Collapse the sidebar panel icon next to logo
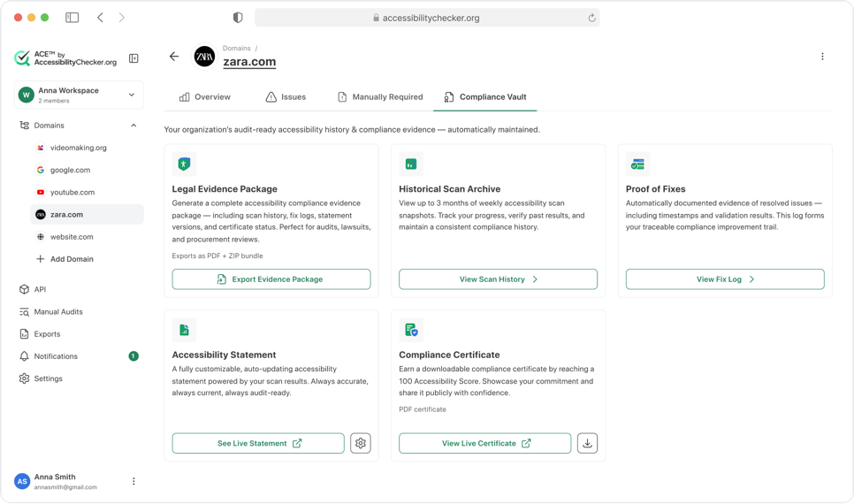Viewport: 854px width, 504px height. click(x=133, y=58)
